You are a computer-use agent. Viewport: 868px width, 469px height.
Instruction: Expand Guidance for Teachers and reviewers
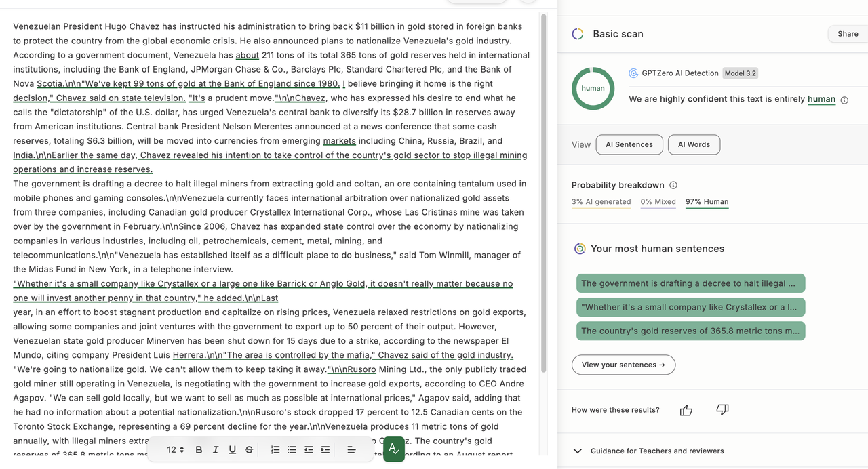(x=649, y=451)
